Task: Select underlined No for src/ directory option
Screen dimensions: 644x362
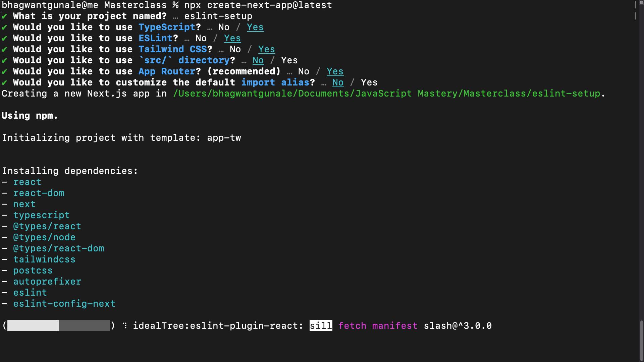Action: point(258,60)
